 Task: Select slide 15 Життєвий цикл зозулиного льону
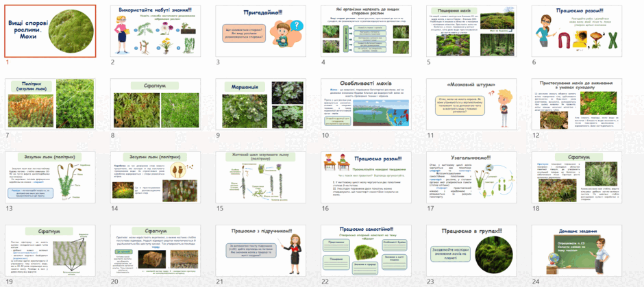pyautogui.click(x=261, y=177)
